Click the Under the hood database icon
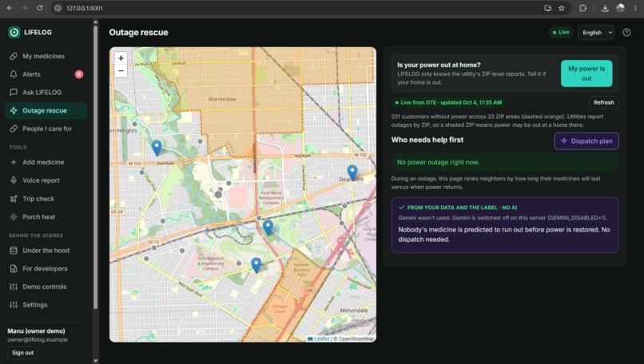Screen dimensions: 644x364 pos(14,251)
